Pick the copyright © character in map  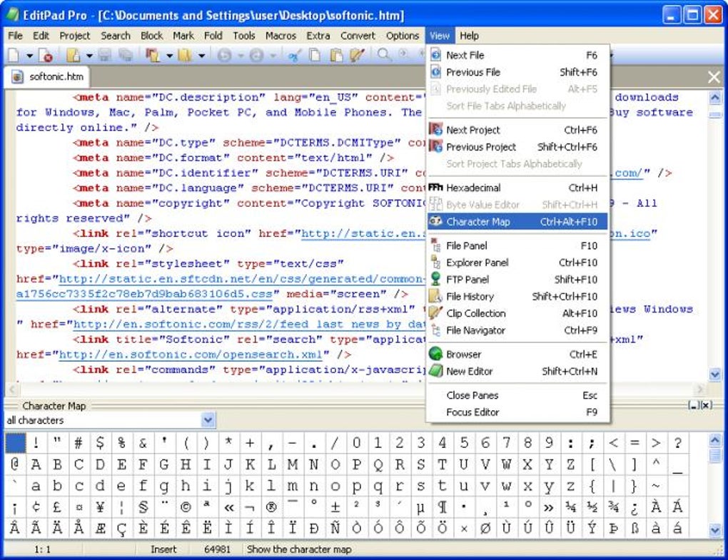click(186, 506)
